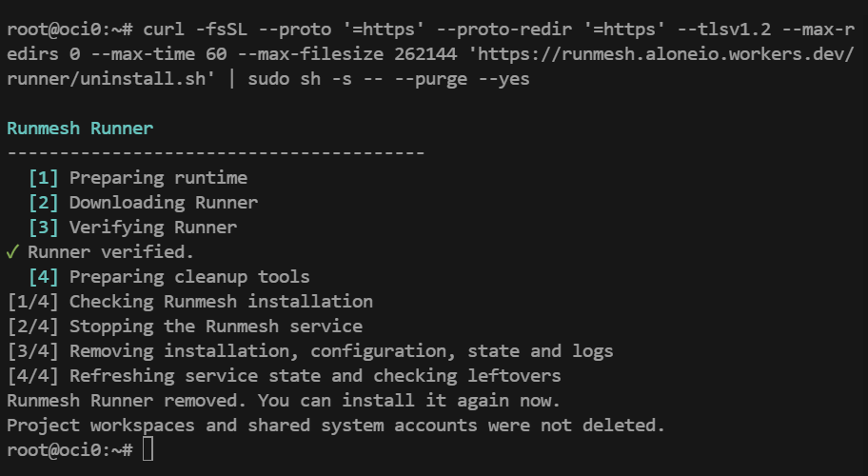Click the [4] Preparing cleanup tools marker
This screenshot has height=476, width=868.
pos(44,277)
